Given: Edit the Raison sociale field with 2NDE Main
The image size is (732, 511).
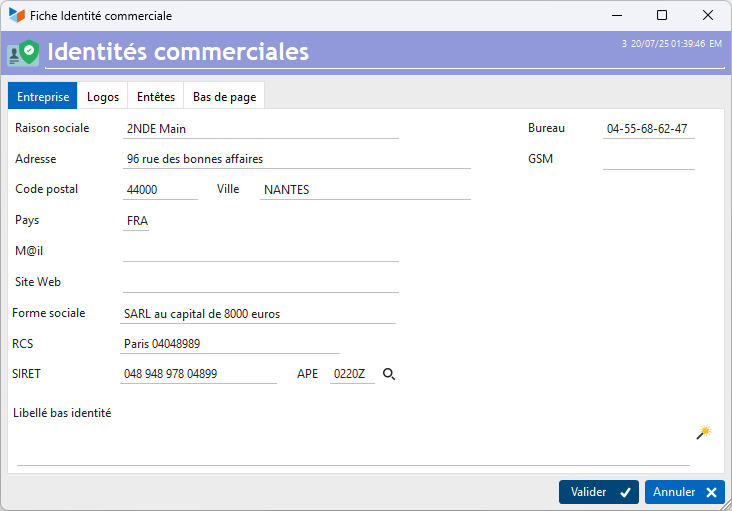Looking at the screenshot, I should coord(260,129).
